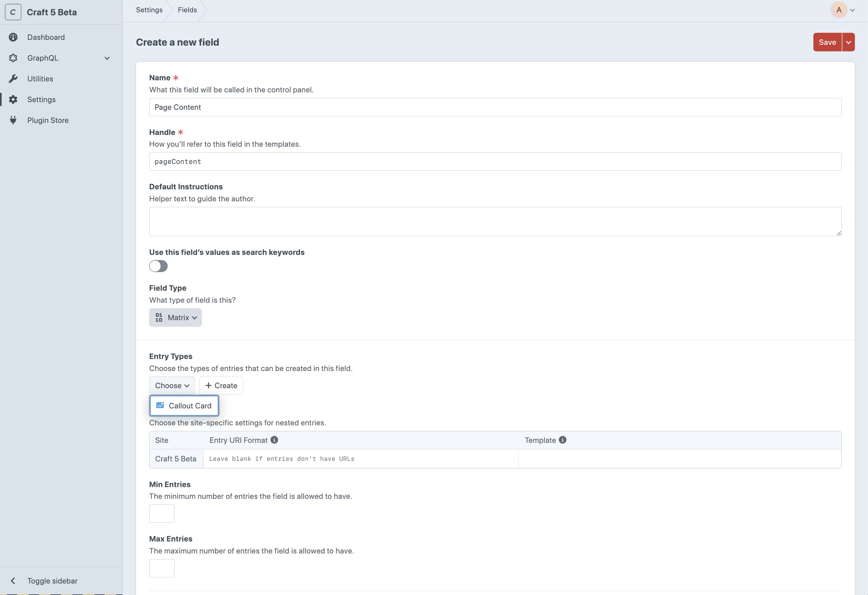The width and height of the screenshot is (868, 595).
Task: Click the Utilities wrench icon
Action: coord(13,79)
